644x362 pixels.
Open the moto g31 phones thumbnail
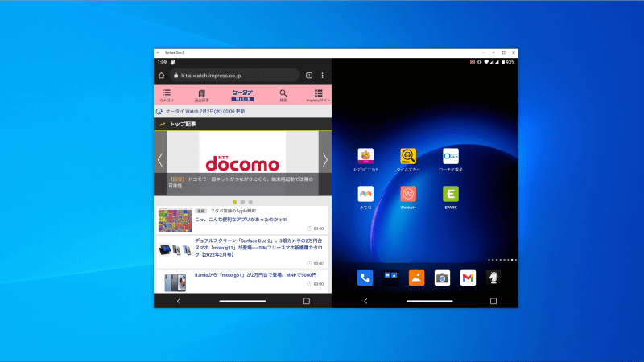175,282
